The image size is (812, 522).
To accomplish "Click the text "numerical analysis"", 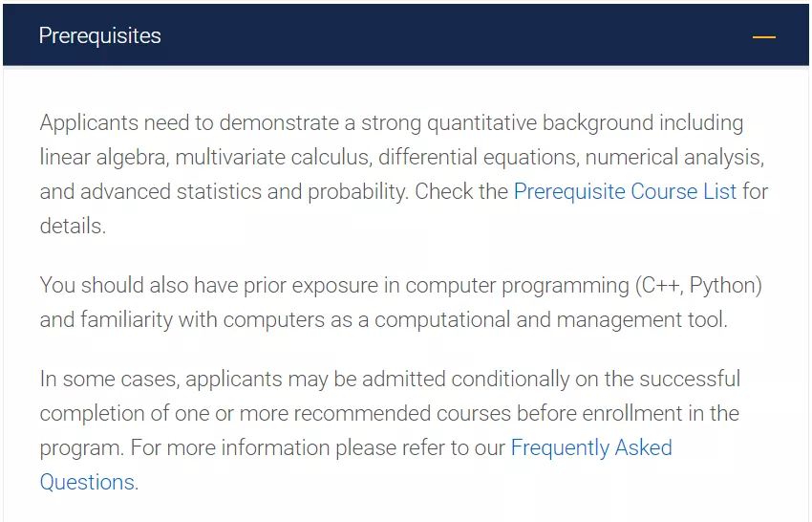I will [673, 157].
